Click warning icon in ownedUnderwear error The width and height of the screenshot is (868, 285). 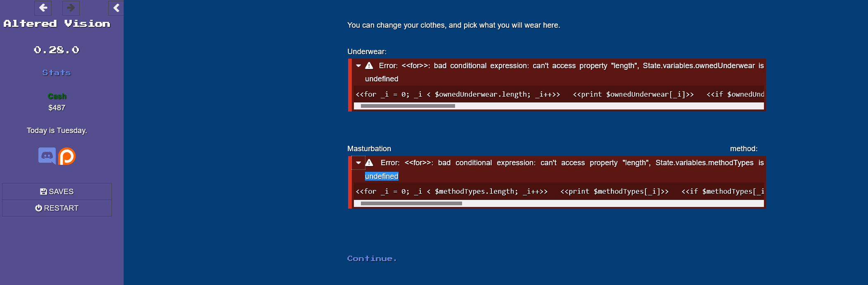coord(369,66)
